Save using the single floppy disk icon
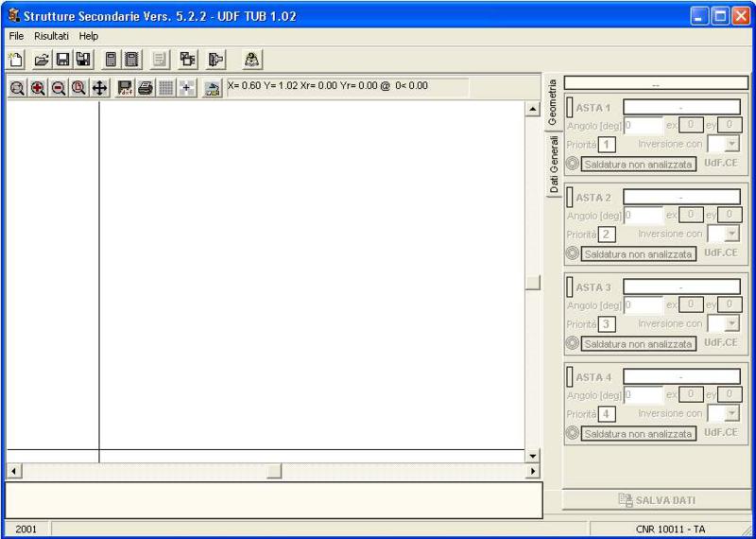 click(62, 60)
